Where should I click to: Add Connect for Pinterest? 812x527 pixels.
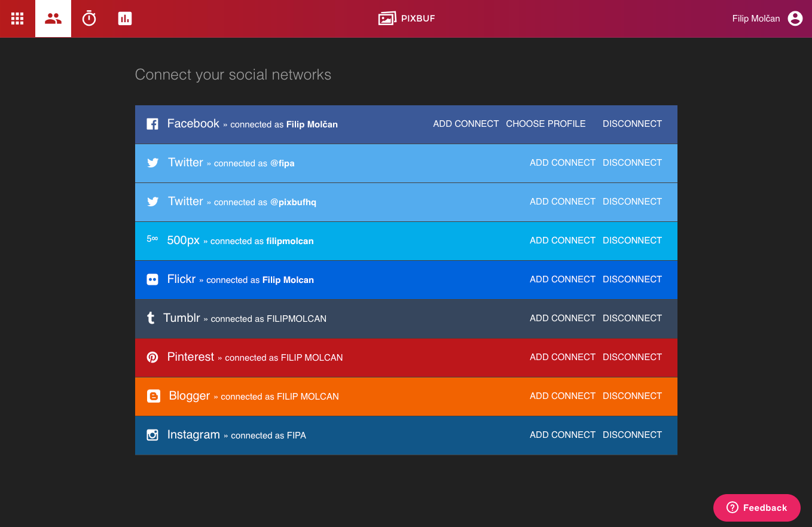coord(563,357)
